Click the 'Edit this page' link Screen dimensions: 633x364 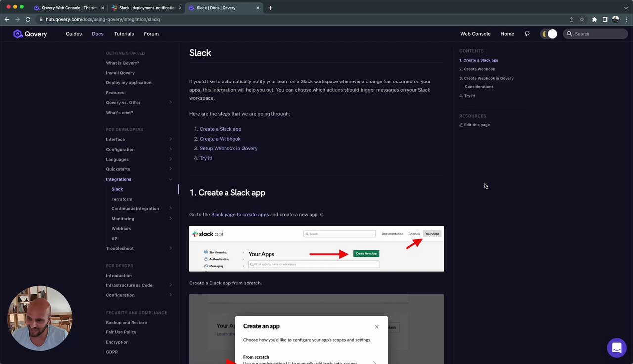coord(477,125)
